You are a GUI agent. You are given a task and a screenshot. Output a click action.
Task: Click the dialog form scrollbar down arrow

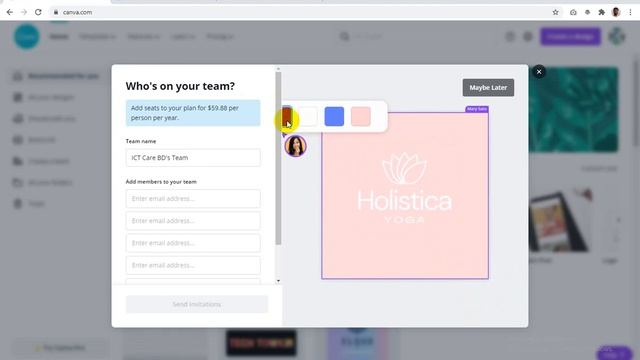tap(278, 281)
